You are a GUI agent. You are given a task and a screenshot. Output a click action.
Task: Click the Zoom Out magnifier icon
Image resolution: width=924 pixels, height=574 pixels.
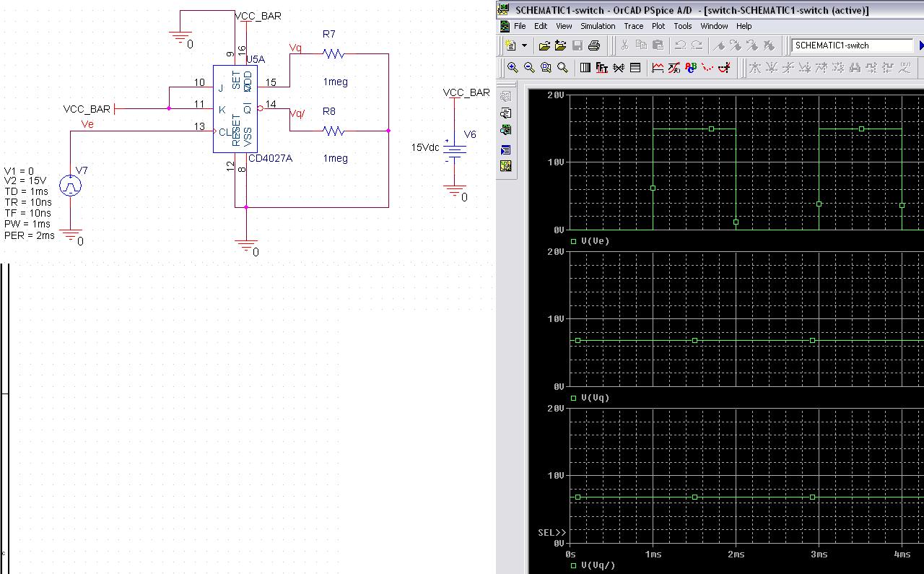(529, 68)
